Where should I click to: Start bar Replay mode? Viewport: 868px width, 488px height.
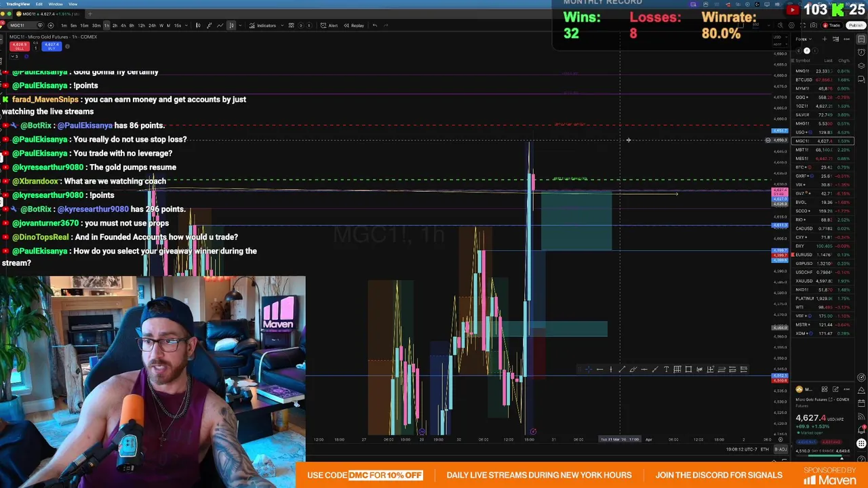tap(354, 26)
